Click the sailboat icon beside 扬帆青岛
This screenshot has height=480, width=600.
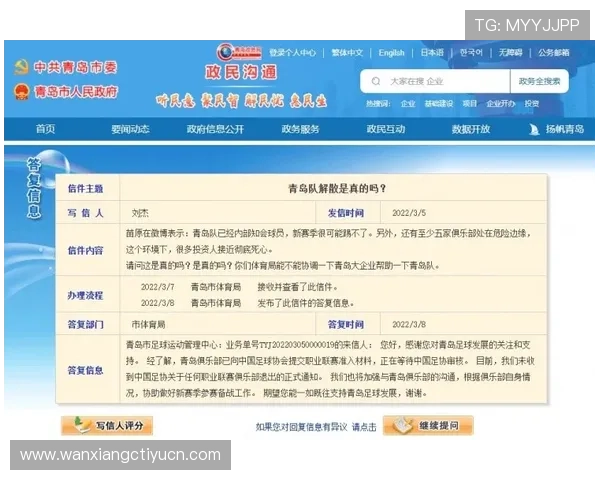click(534, 129)
